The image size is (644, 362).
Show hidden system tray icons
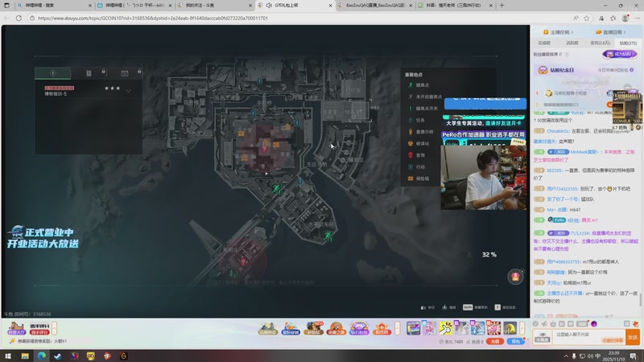[x=566, y=356]
